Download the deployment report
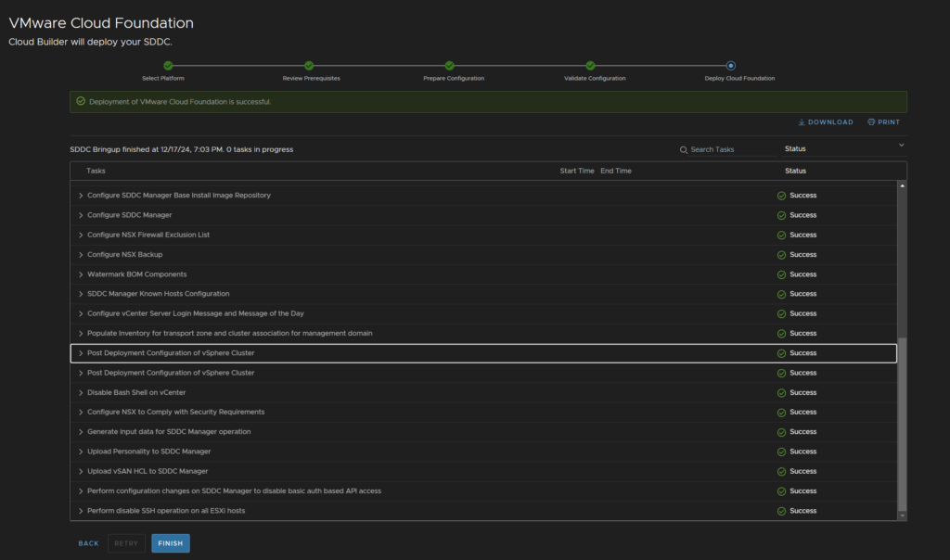 tap(825, 122)
